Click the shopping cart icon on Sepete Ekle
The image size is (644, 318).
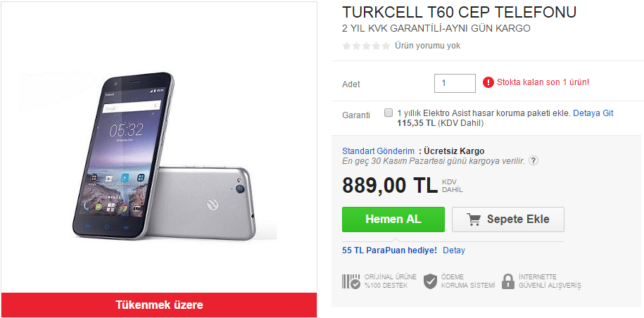pyautogui.click(x=474, y=220)
